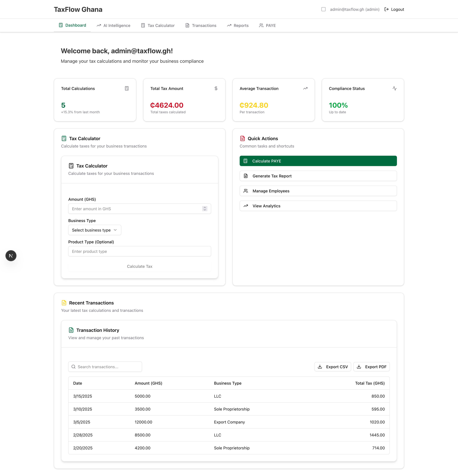Click the Enter product type field

pyautogui.click(x=140, y=251)
